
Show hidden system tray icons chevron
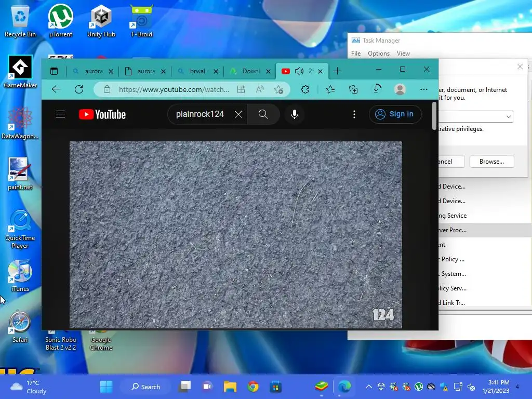[x=368, y=387]
